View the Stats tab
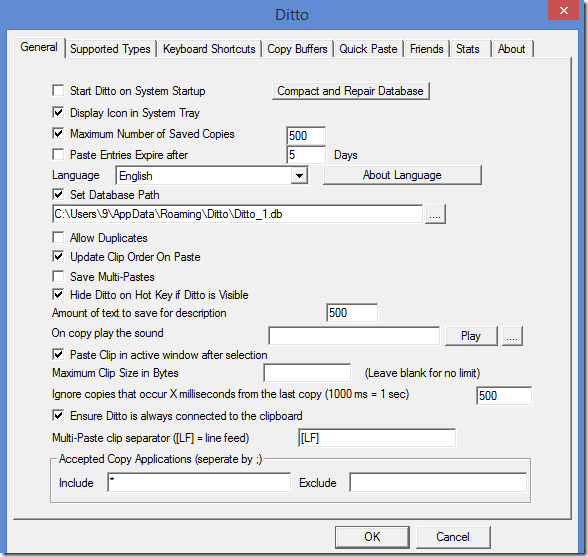588x557 pixels. [468, 49]
